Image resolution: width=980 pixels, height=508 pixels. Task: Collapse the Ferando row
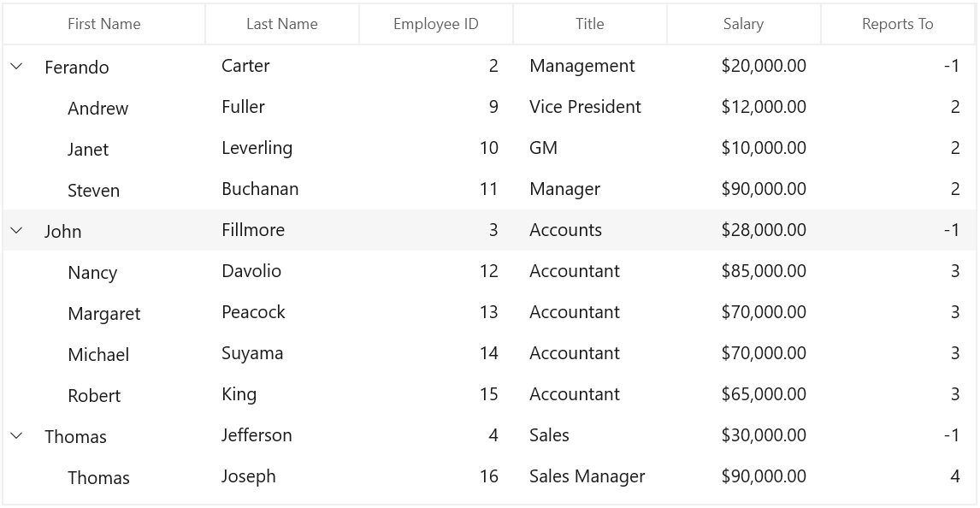tap(17, 66)
